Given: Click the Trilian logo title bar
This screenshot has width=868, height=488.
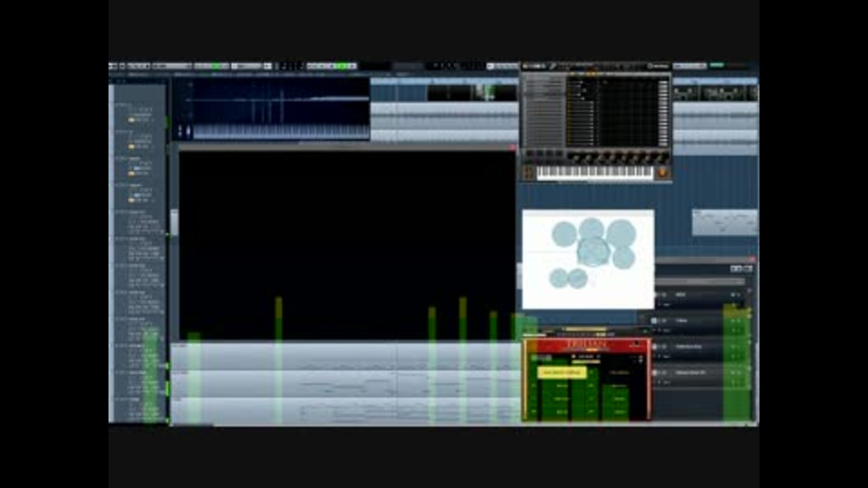Looking at the screenshot, I should tap(587, 345).
